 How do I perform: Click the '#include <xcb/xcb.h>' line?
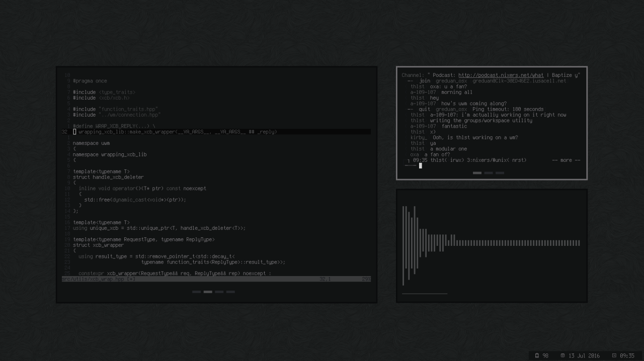(x=101, y=98)
